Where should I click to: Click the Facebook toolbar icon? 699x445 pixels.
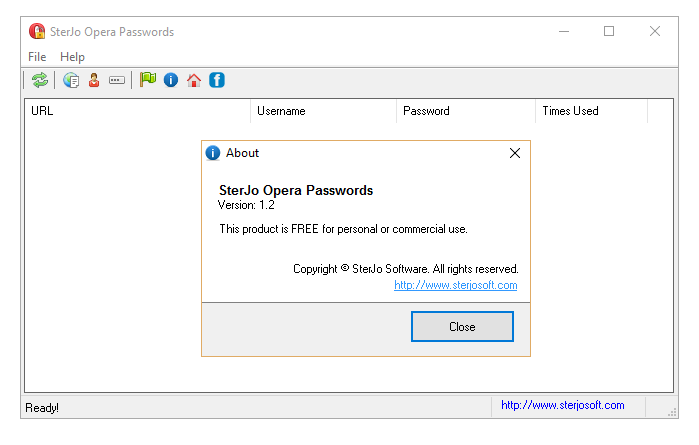pos(216,81)
